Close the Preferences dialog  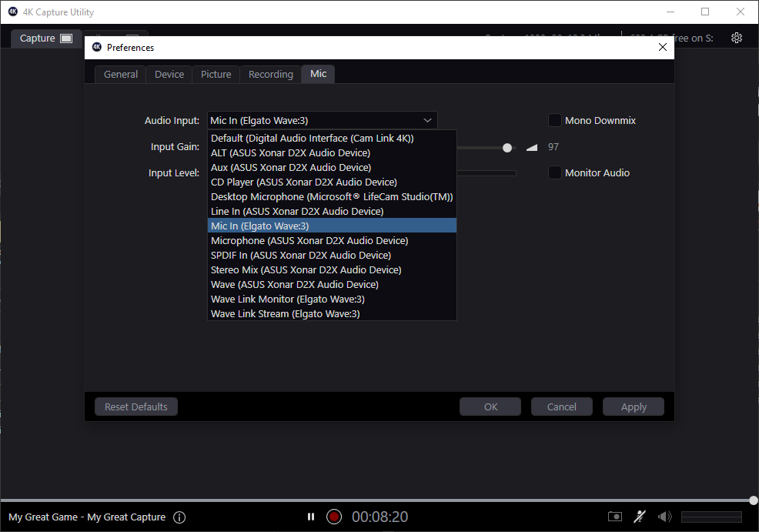[x=663, y=47]
